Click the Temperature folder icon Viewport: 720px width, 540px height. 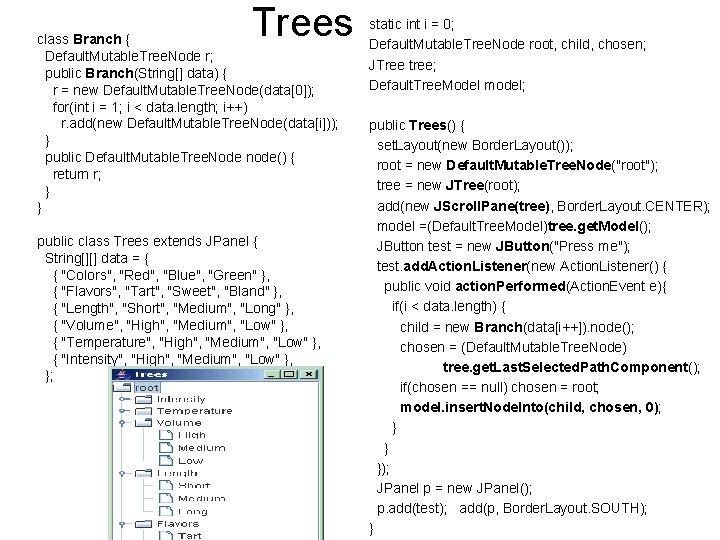(143, 411)
